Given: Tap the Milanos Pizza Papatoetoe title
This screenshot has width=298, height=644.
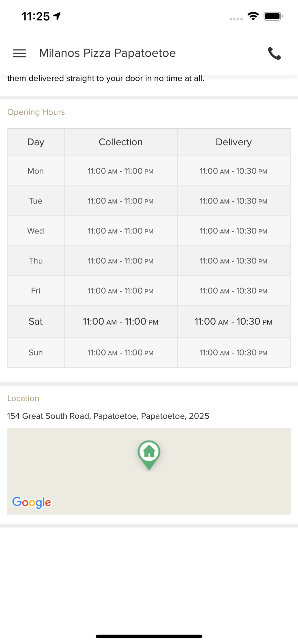Looking at the screenshot, I should [107, 53].
